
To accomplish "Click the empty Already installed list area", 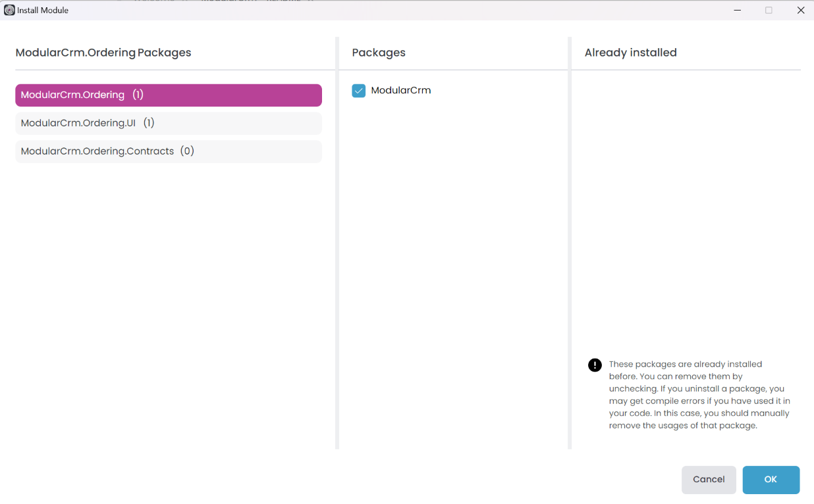I will point(685,211).
